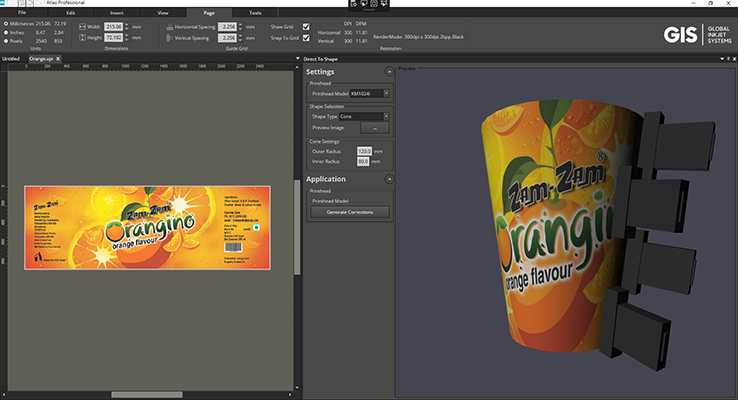This screenshot has width=738, height=400.
Task: Open the File menu tab
Action: coord(22,13)
